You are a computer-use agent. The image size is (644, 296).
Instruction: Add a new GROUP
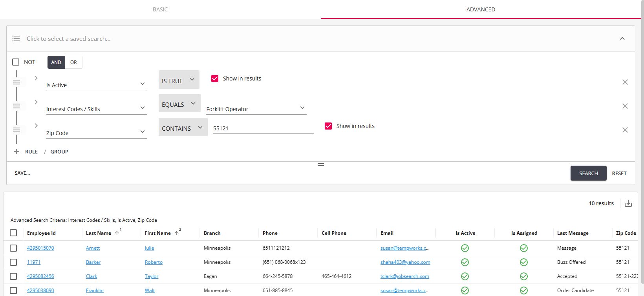pyautogui.click(x=59, y=152)
